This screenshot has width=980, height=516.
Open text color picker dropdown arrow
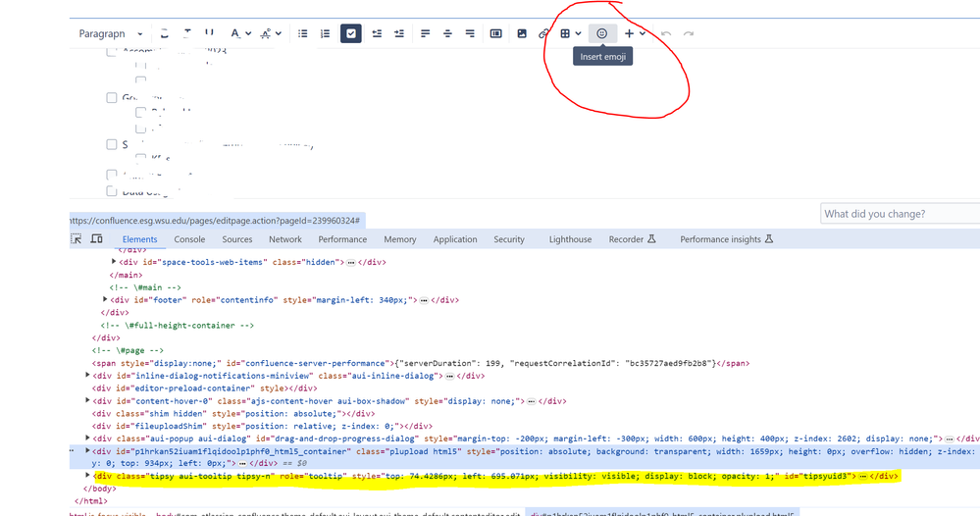tap(248, 33)
